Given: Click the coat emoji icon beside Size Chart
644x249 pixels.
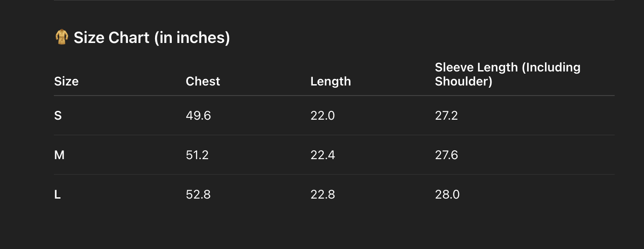Looking at the screenshot, I should (x=62, y=37).
